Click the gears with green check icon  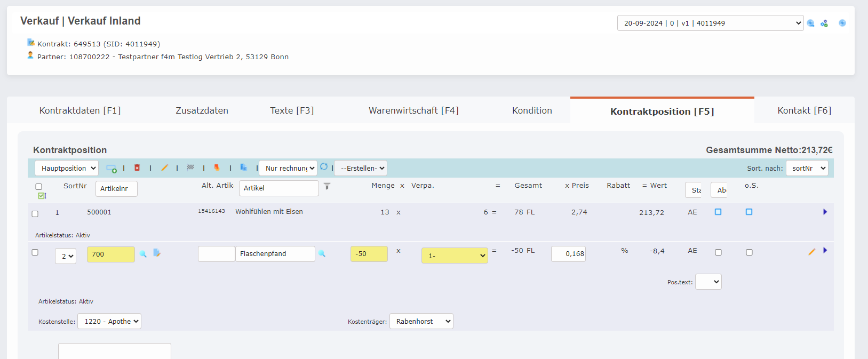(x=824, y=23)
